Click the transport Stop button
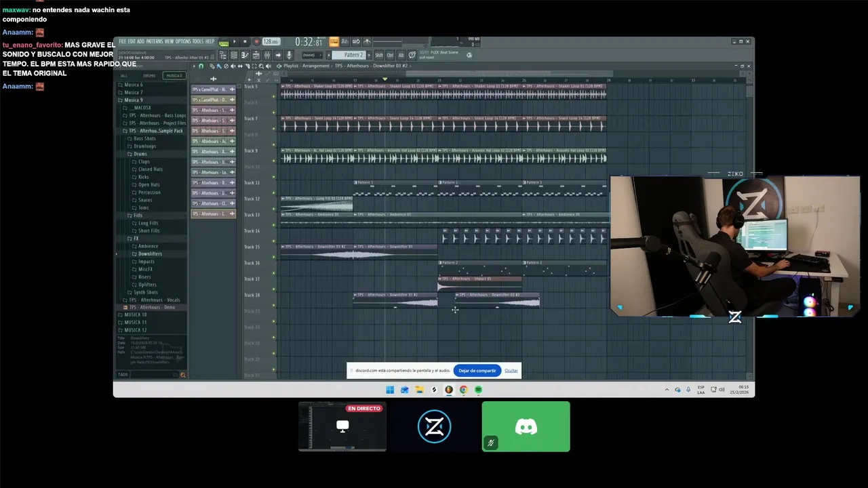The image size is (868, 488). [245, 41]
